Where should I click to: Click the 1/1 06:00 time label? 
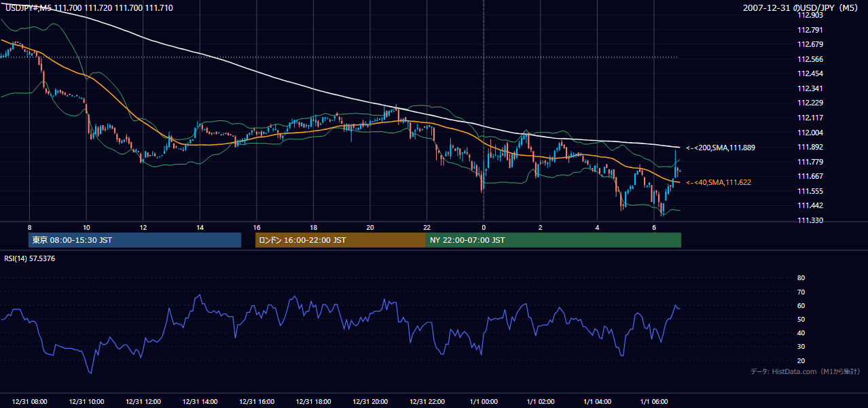(653, 402)
